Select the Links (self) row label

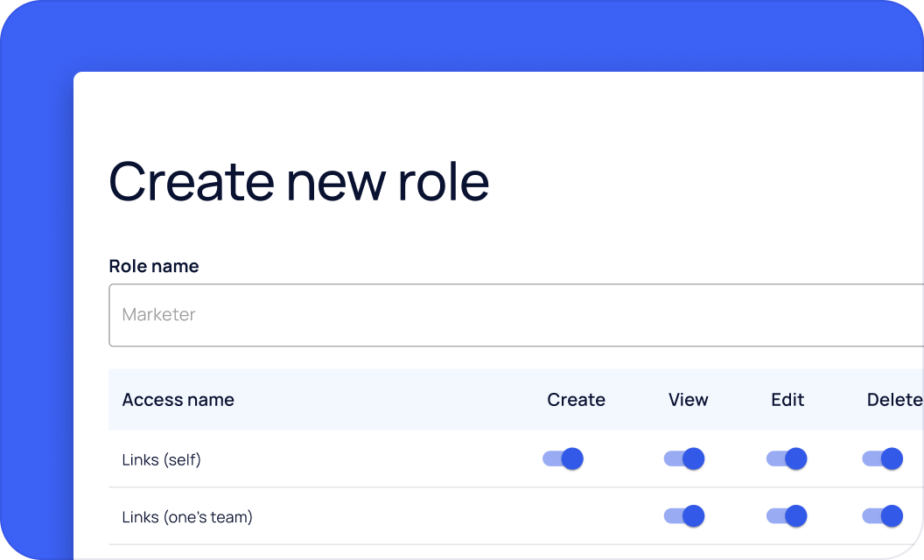(x=161, y=458)
